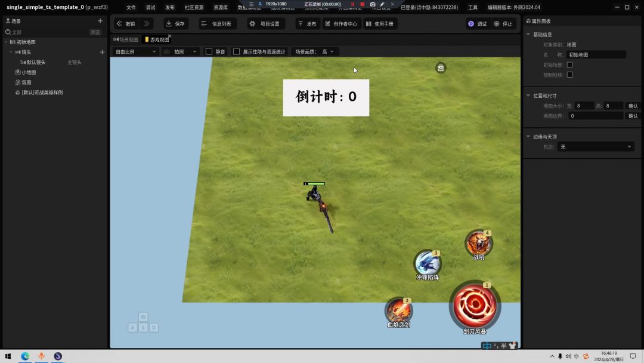The width and height of the screenshot is (644, 363).
Task: Toggle the 静音 mute checkbox
Action: tap(209, 52)
